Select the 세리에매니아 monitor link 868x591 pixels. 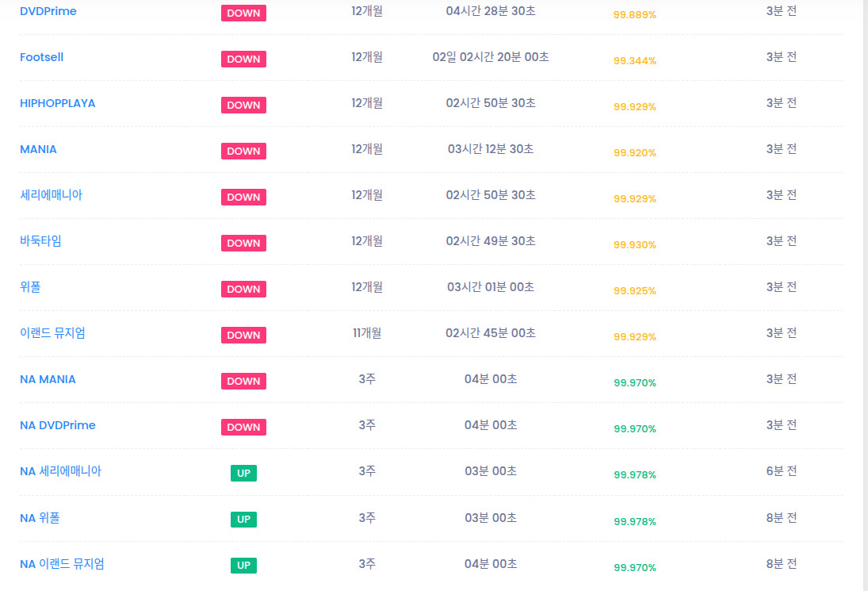pos(51,195)
